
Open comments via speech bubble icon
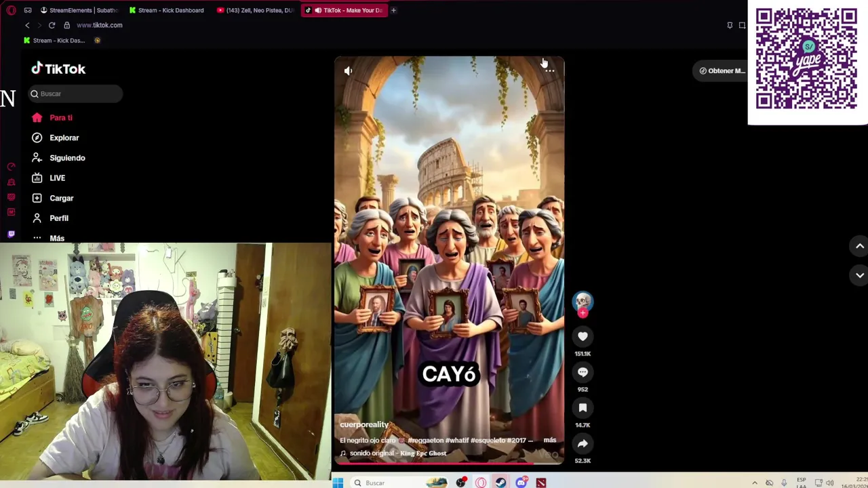coord(583,372)
